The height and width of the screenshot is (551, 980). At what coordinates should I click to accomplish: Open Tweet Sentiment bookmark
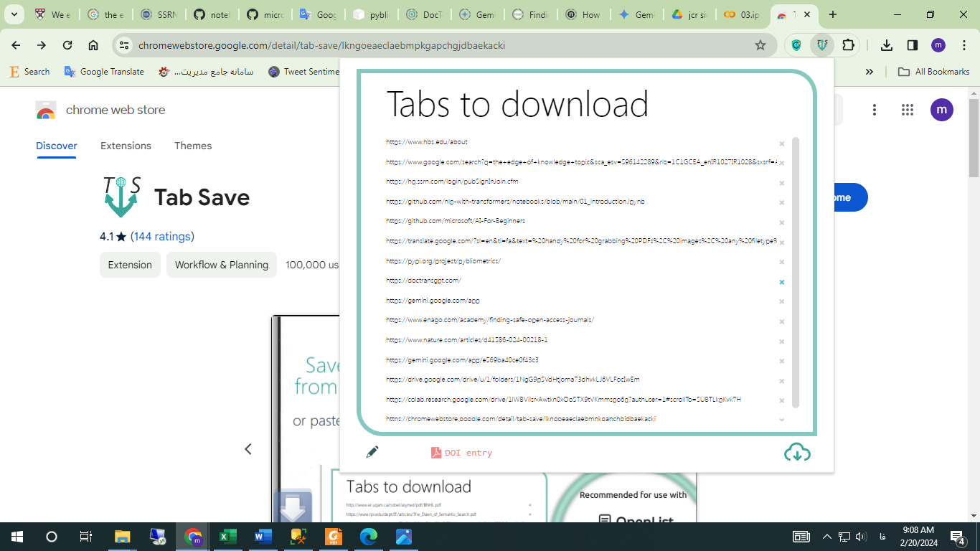click(303, 72)
